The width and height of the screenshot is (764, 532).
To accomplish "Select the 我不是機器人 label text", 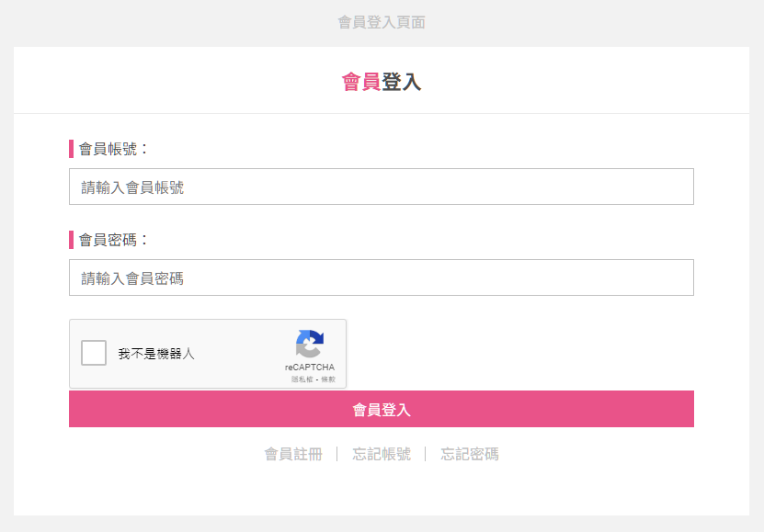I will (156, 354).
